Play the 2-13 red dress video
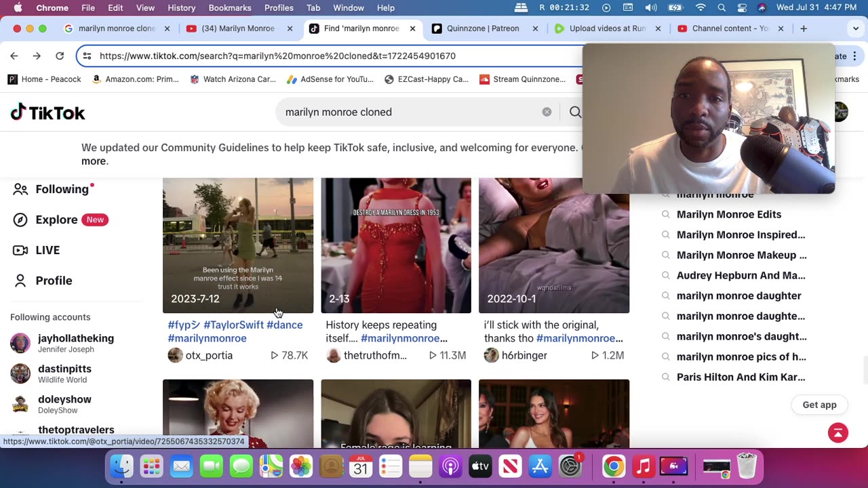Viewport: 868px width, 488px height. [396, 245]
